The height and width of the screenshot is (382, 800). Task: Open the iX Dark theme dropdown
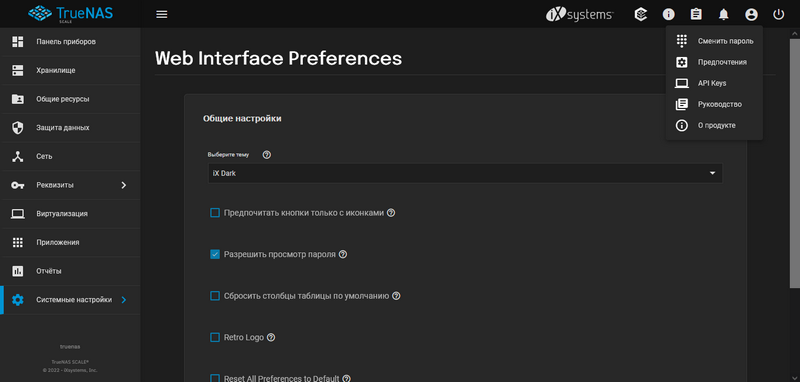point(465,173)
